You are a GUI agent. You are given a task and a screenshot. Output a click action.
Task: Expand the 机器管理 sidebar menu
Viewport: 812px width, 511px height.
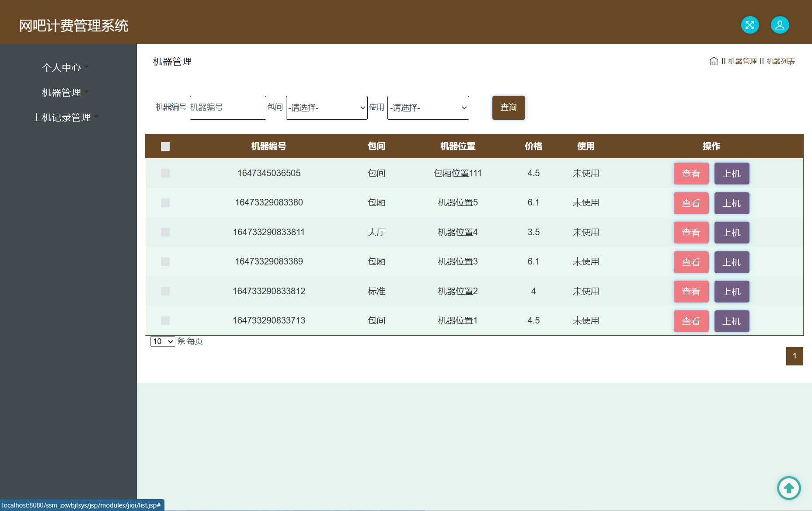click(62, 92)
